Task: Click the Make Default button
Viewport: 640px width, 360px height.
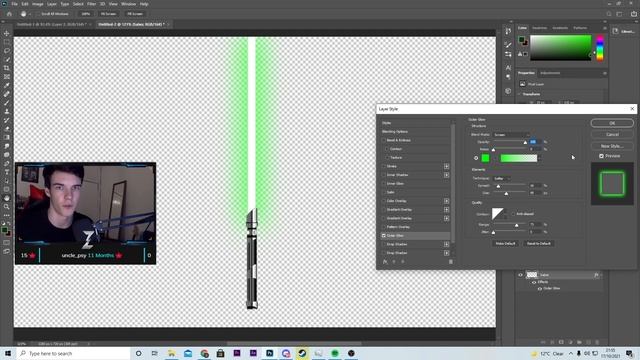Action: 505,243
